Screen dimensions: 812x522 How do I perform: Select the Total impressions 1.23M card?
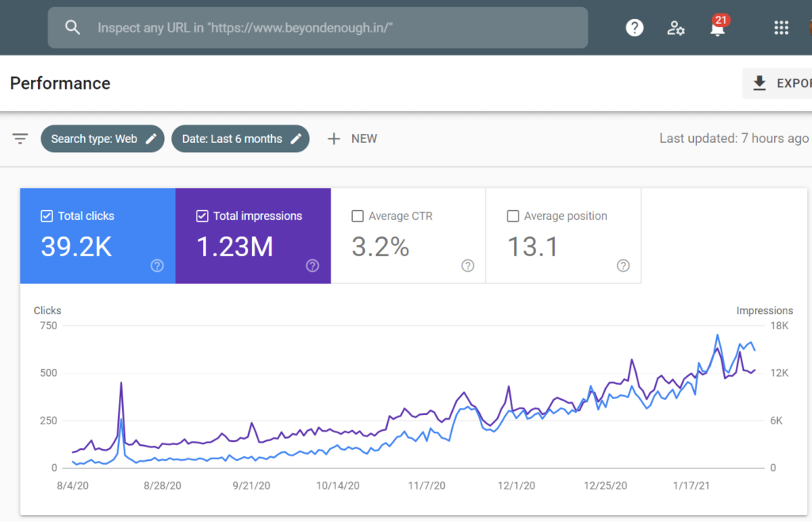pyautogui.click(x=253, y=236)
